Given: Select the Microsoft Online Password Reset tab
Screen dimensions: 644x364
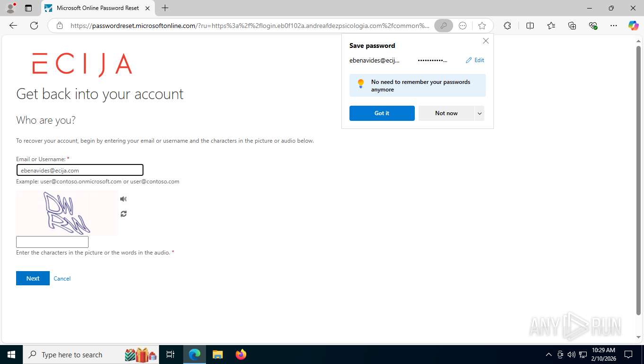Looking at the screenshot, I should click(98, 8).
